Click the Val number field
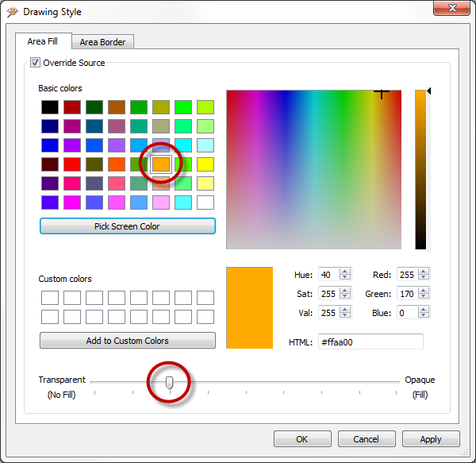 (x=329, y=313)
